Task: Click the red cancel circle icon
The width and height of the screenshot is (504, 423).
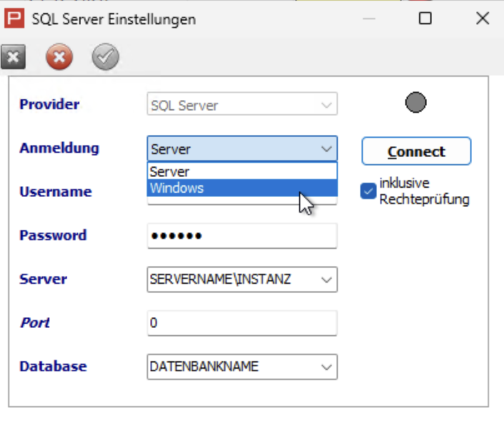Action: coord(59,57)
